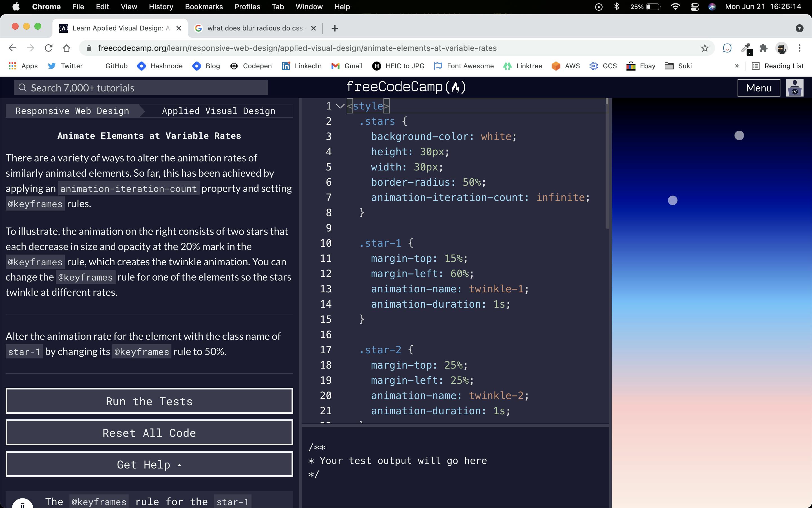Click the infinite value on line 7
This screenshot has height=508, width=812.
(x=560, y=197)
